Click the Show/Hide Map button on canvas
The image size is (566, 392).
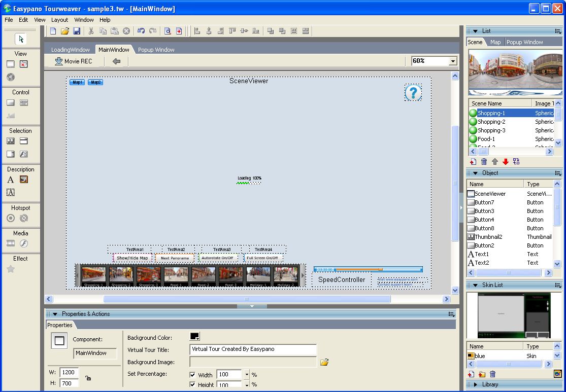coord(132,258)
